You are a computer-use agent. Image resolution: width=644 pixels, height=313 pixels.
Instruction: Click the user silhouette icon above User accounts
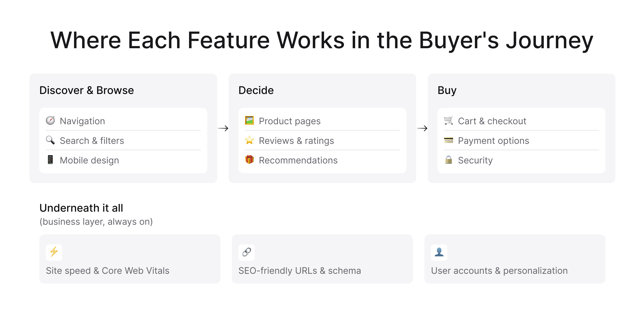coord(439,252)
